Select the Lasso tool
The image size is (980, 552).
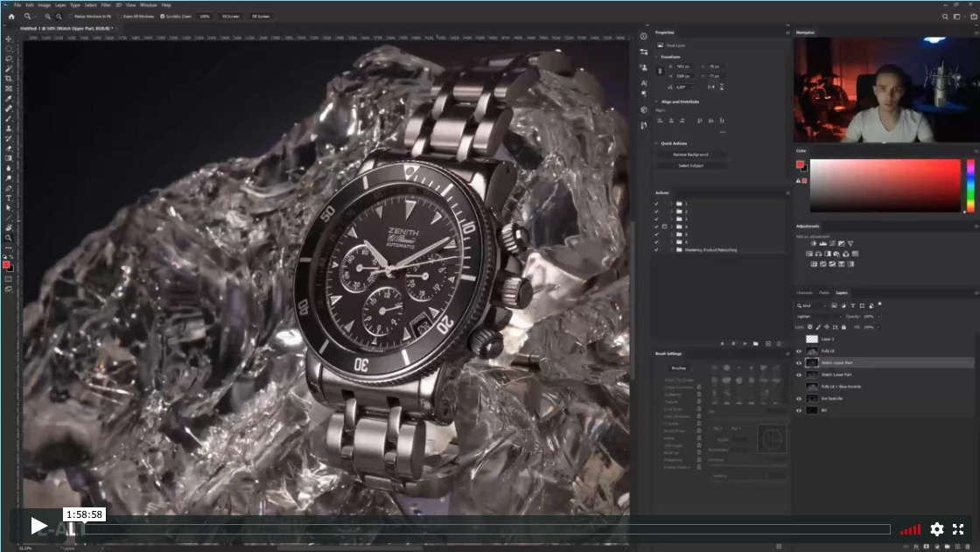(9, 59)
